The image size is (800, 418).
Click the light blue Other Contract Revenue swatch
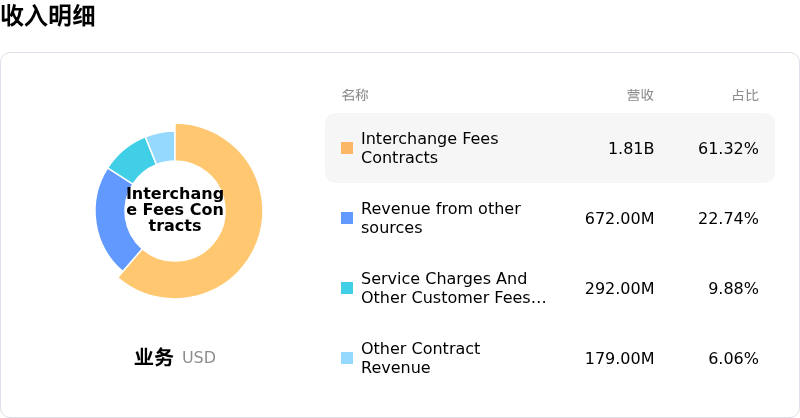(347, 358)
